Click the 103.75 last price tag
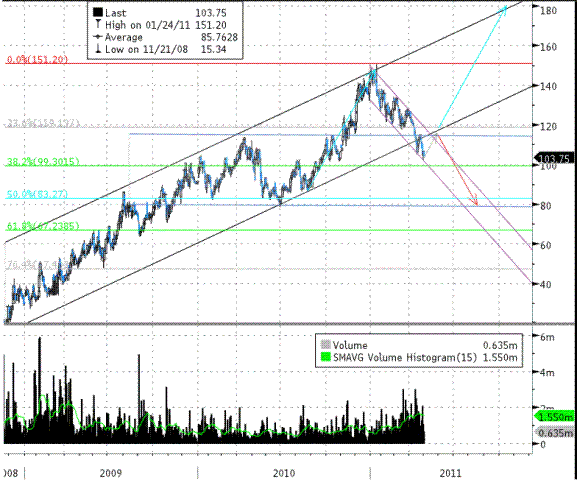The width and height of the screenshot is (577, 480). pyautogui.click(x=554, y=158)
